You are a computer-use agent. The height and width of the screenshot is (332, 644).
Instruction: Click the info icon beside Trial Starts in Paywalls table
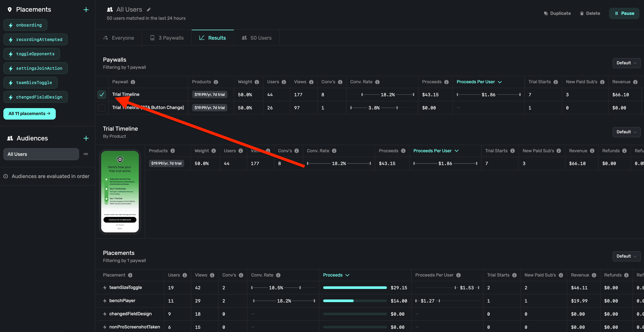point(556,82)
